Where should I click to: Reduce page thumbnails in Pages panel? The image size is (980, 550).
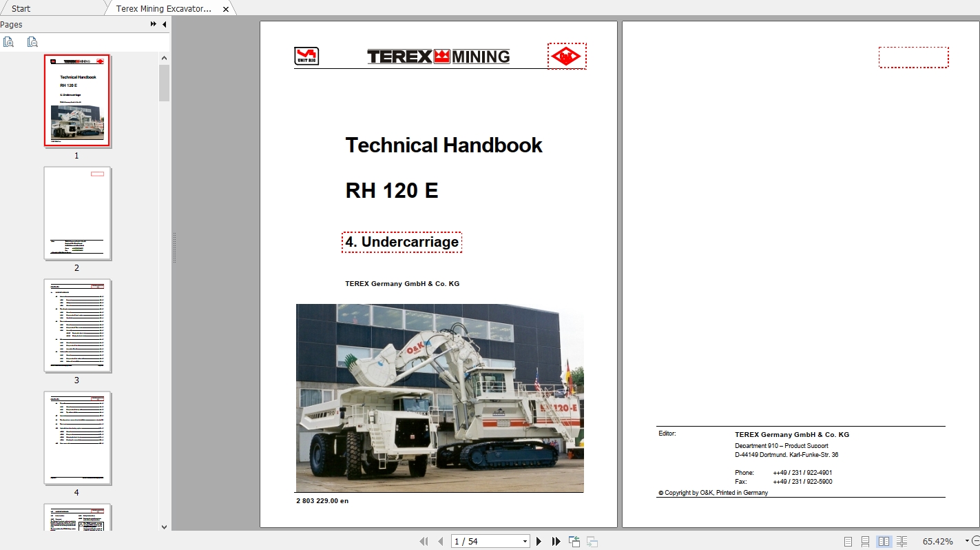pyautogui.click(x=32, y=42)
